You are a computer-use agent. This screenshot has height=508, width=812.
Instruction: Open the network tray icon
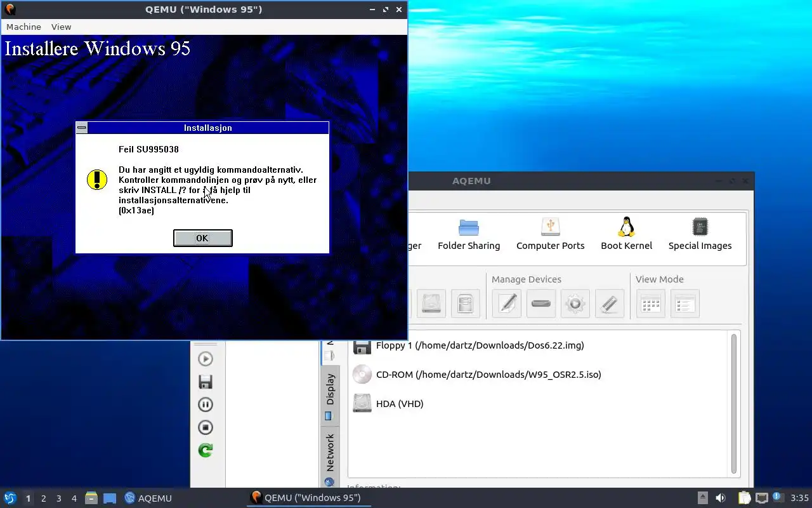pos(761,498)
